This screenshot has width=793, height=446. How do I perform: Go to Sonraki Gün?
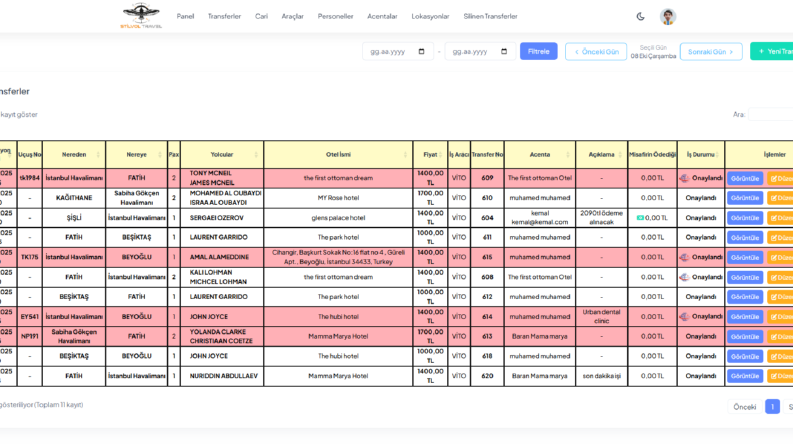[711, 52]
